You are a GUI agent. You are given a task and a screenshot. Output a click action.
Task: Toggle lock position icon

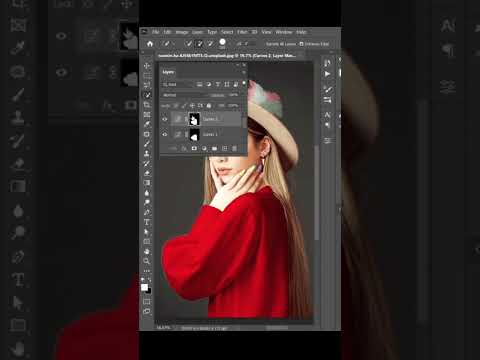point(192,106)
